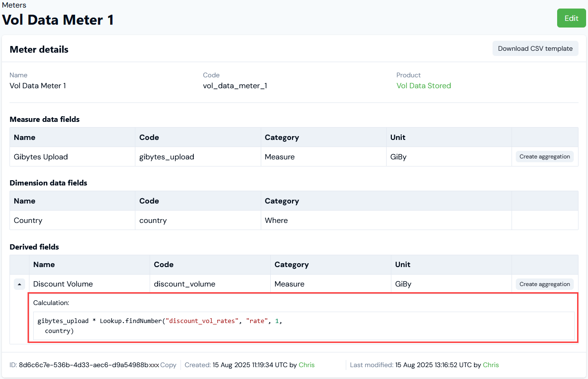The height and width of the screenshot is (379, 588).
Task: Click the meter ID value text
Action: click(x=89, y=365)
